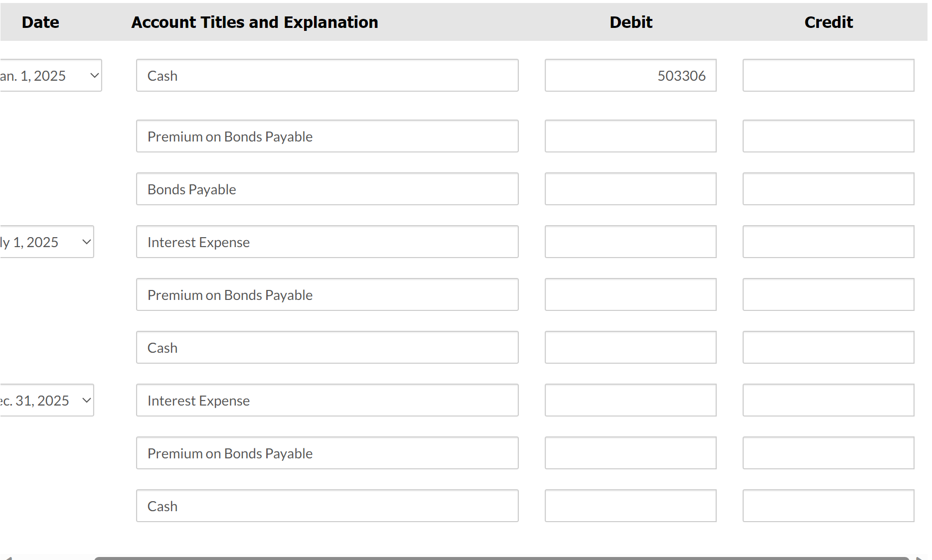
Task: Click the Bonds Payable account title field
Action: pos(327,189)
